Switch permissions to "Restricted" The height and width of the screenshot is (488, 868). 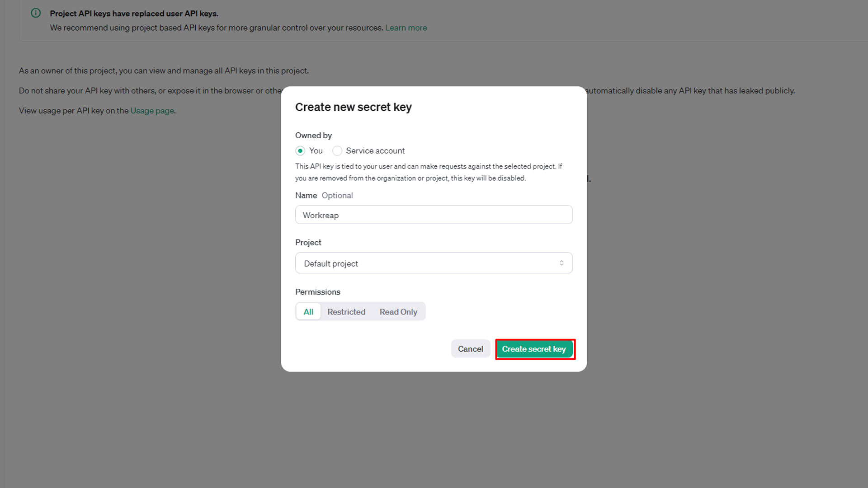pyautogui.click(x=346, y=312)
